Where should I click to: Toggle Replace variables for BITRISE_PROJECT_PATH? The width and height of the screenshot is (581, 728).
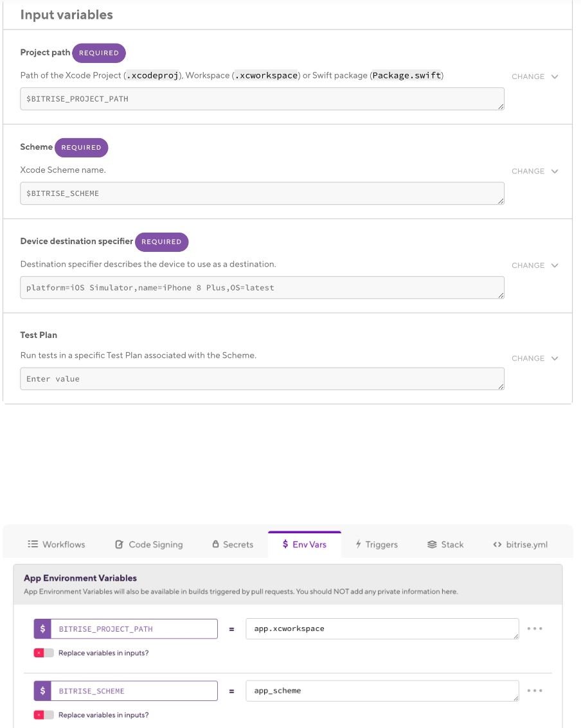[44, 653]
